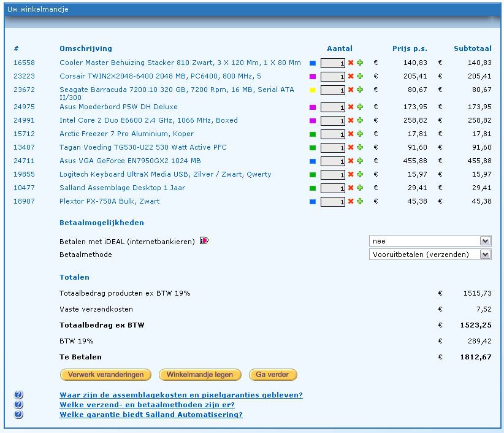Open link about assemblagekosten en pixelgaranties
The image size is (504, 433).
(x=181, y=395)
